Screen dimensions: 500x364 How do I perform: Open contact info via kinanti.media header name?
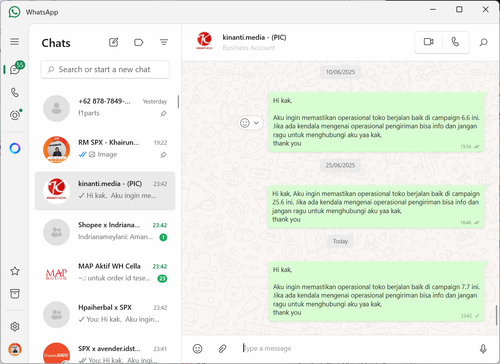[x=254, y=37]
